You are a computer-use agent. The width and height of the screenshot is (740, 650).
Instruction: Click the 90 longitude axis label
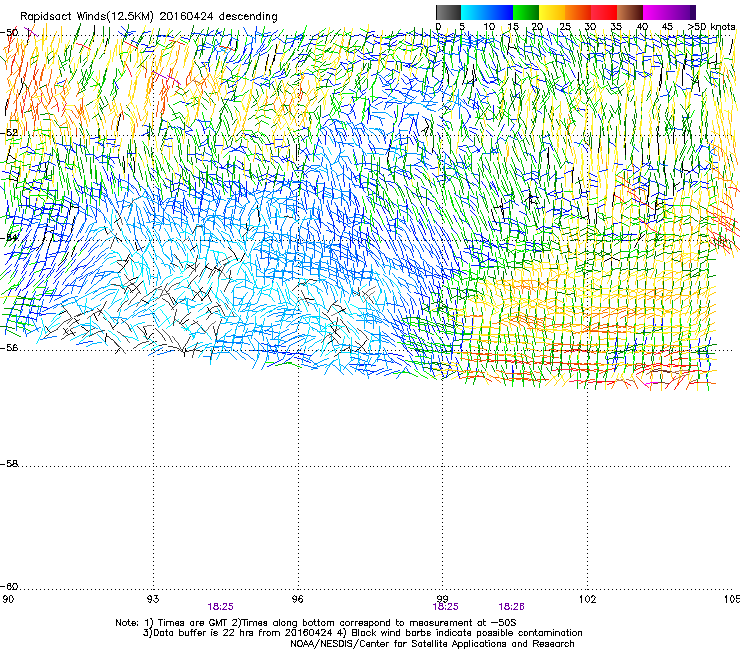pos(7,599)
